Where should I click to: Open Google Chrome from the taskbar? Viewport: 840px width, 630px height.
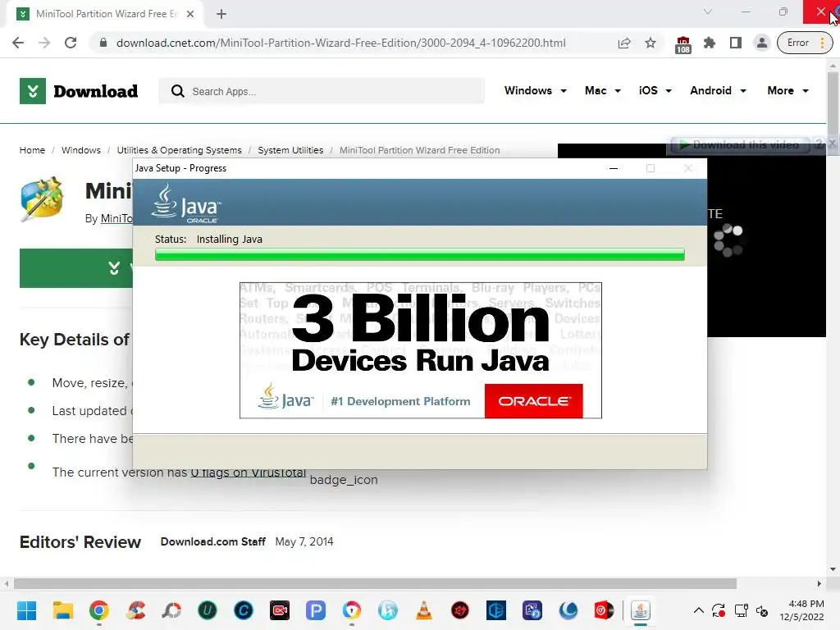pyautogui.click(x=99, y=610)
